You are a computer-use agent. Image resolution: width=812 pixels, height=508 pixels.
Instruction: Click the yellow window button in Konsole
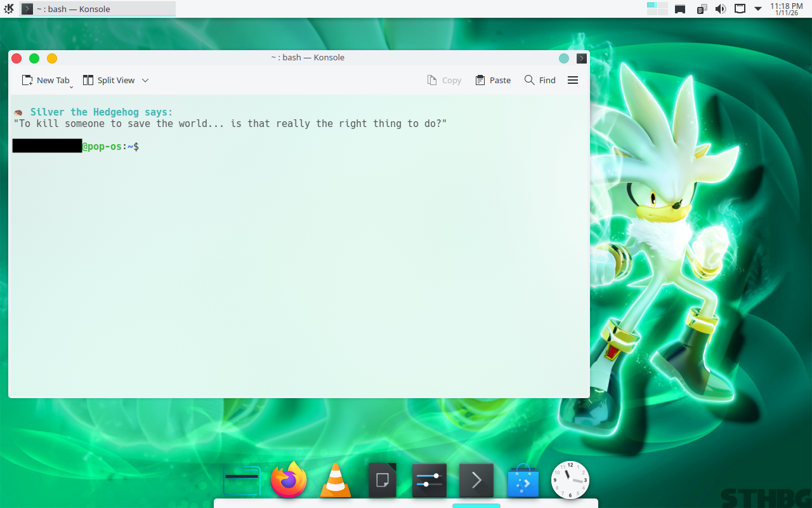(x=52, y=58)
